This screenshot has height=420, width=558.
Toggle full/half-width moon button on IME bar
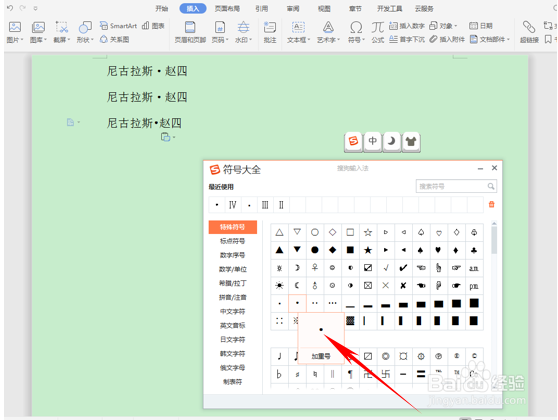(x=391, y=141)
